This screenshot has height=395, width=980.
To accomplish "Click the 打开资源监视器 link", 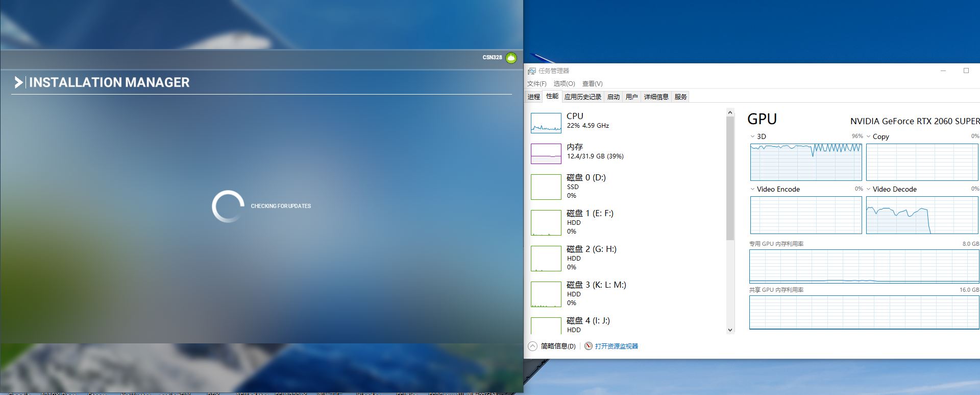I will 616,346.
